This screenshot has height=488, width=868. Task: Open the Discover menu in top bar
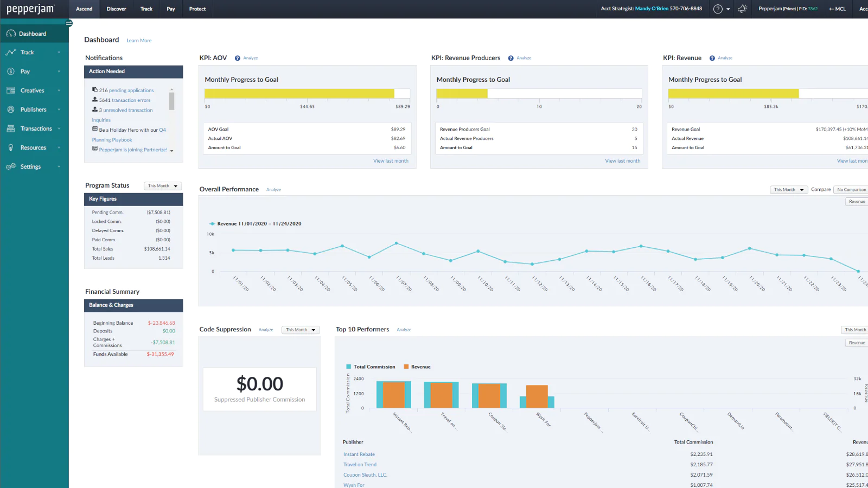116,9
